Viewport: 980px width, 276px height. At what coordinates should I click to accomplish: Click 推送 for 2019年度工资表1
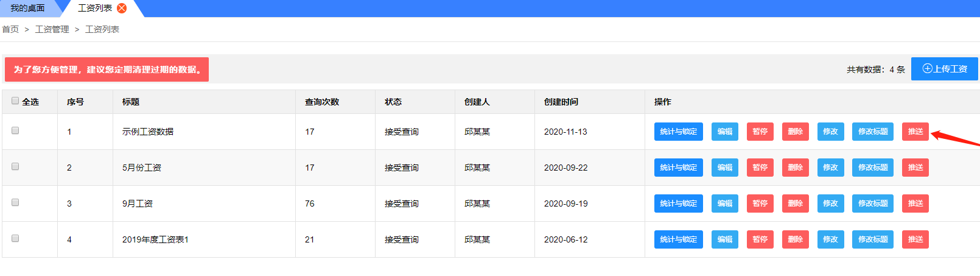click(x=915, y=239)
